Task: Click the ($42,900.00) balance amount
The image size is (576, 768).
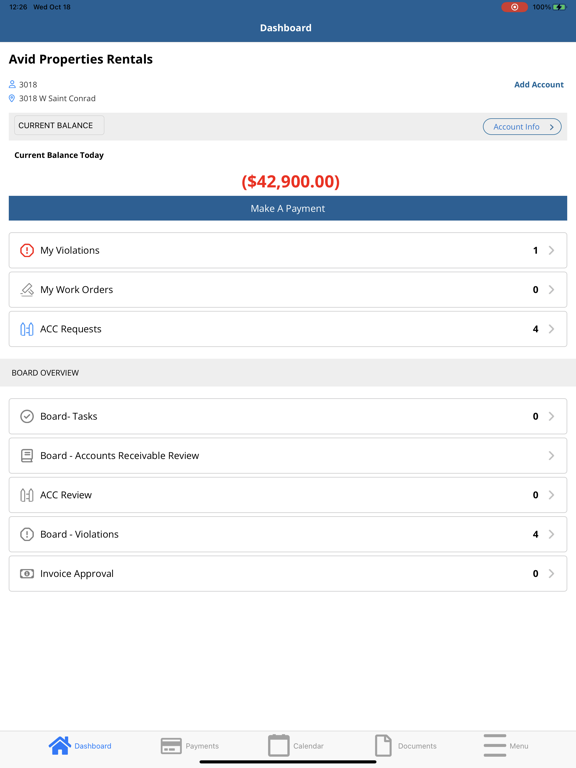Action: 290,182
